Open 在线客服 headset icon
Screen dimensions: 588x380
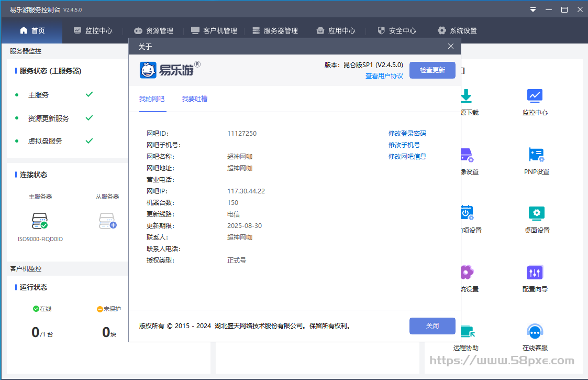click(535, 331)
